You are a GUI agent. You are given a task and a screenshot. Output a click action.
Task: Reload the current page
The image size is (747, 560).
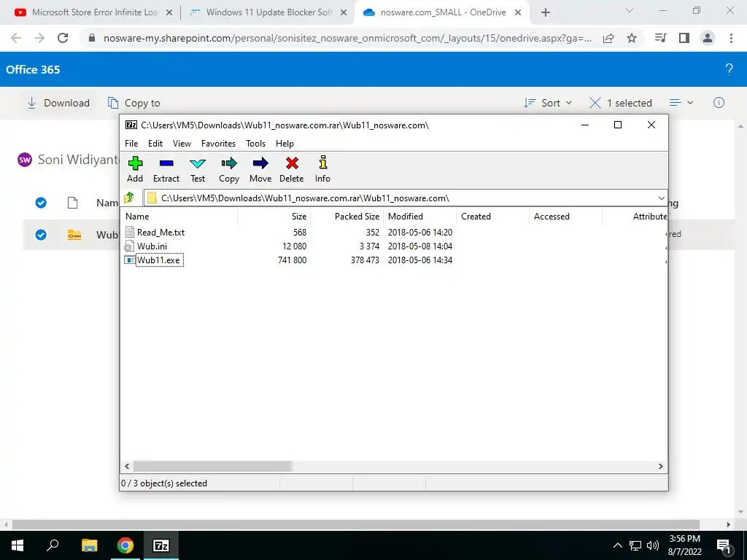point(63,38)
